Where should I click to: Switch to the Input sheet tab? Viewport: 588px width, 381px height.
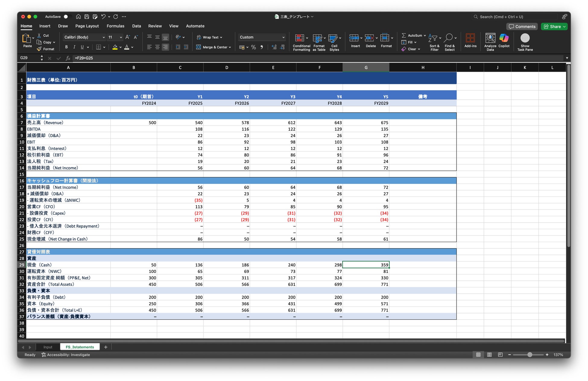48,347
